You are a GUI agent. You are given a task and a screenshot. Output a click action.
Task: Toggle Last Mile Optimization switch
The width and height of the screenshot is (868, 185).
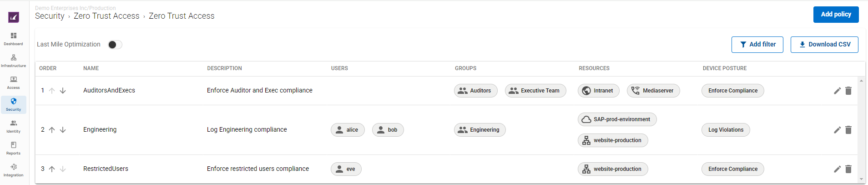point(115,45)
